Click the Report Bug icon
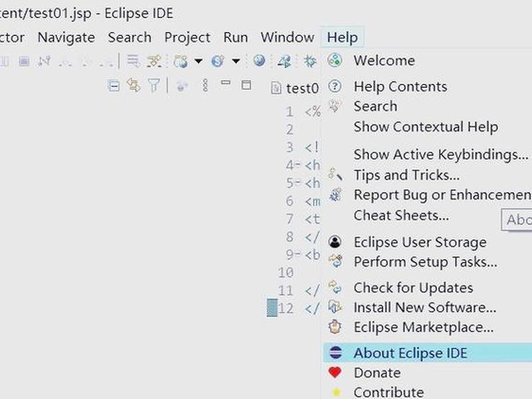Image resolution: width=532 pixels, height=399 pixels. point(335,195)
